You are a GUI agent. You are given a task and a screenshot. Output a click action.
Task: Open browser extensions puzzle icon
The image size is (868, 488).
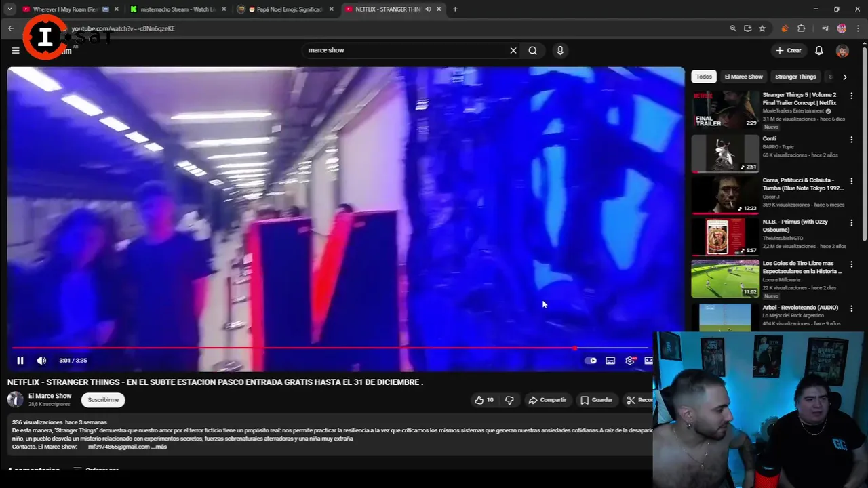pos(802,28)
